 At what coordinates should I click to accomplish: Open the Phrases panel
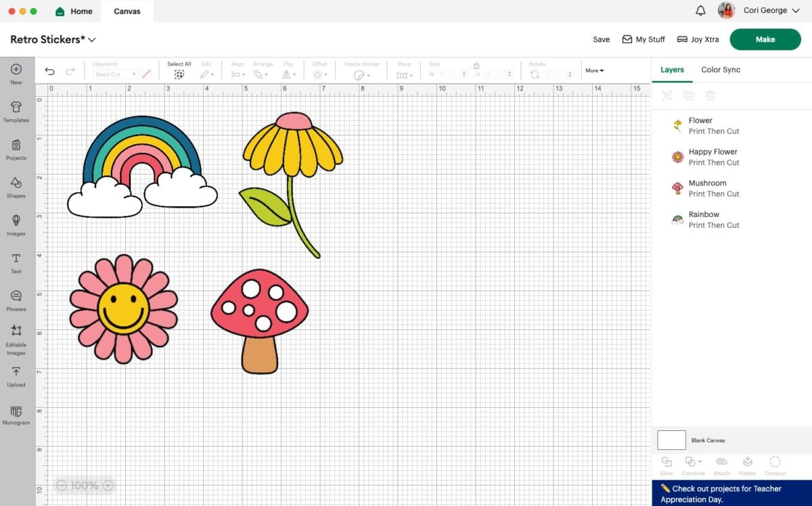pyautogui.click(x=16, y=301)
